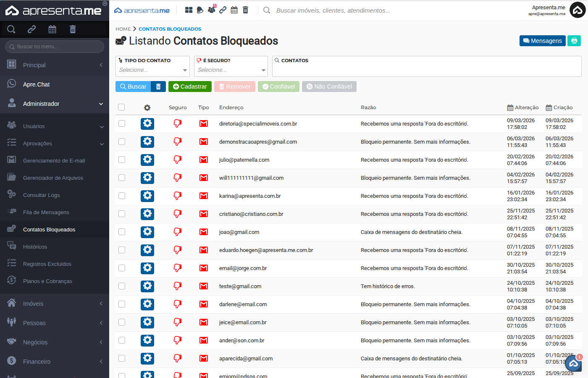Image resolution: width=588 pixels, height=378 pixels.
Task: Open the trash icon in the dark sidebar
Action: (72, 29)
